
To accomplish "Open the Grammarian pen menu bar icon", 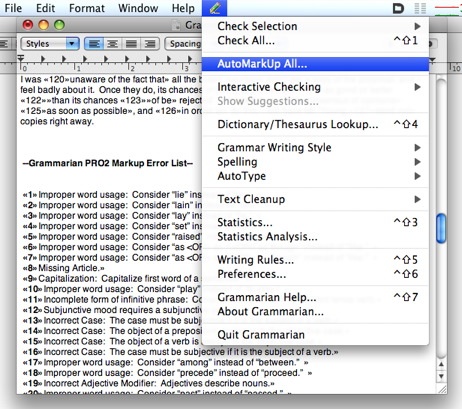I will point(214,8).
